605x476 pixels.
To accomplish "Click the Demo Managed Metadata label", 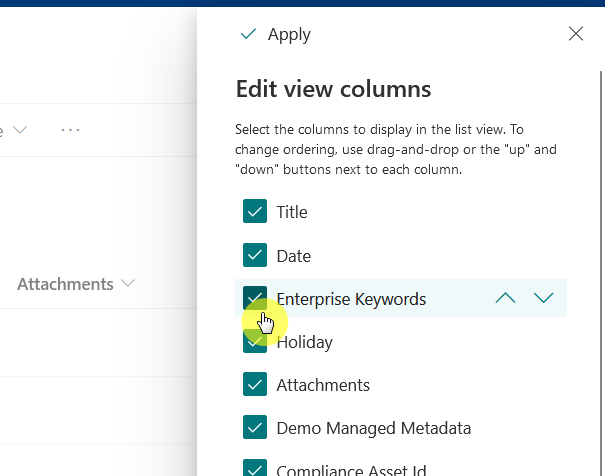I will pos(373,428).
